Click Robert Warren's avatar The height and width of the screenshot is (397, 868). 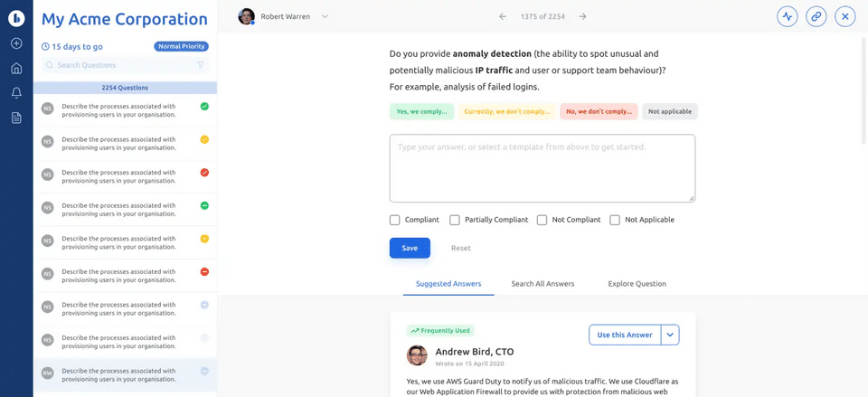click(x=246, y=16)
